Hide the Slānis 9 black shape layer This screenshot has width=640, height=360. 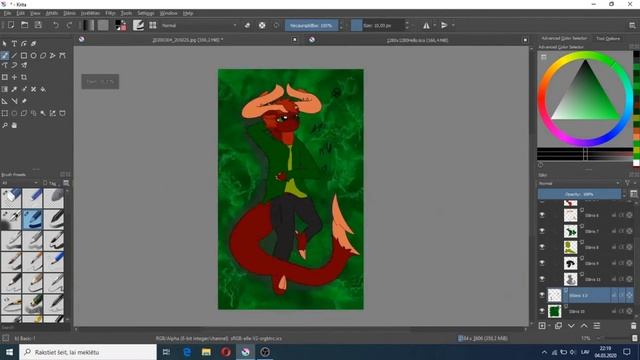(x=542, y=263)
